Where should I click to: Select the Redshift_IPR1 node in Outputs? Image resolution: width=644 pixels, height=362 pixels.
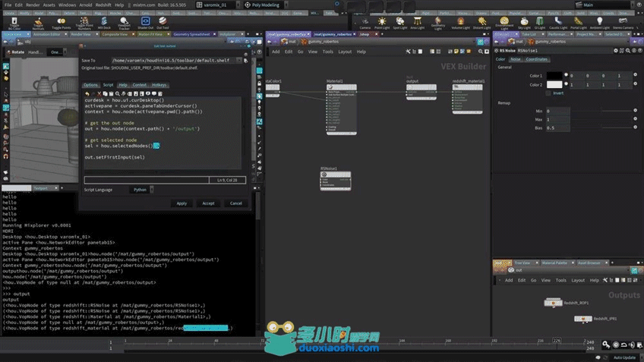[582, 319]
